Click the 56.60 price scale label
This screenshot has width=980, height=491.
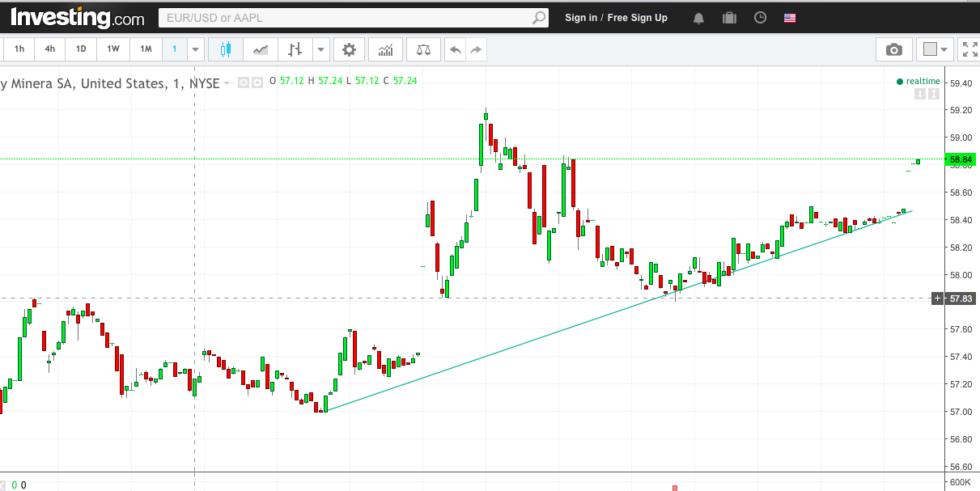pos(961,467)
